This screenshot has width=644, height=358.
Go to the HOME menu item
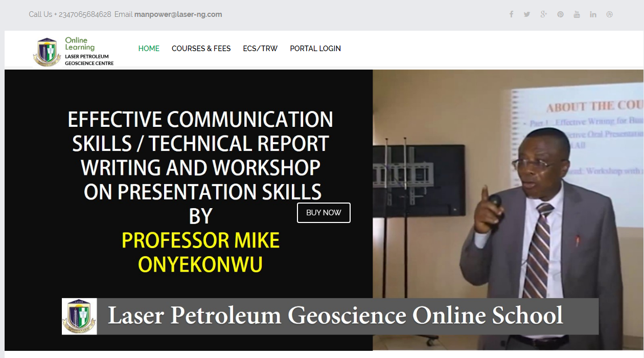coord(149,49)
